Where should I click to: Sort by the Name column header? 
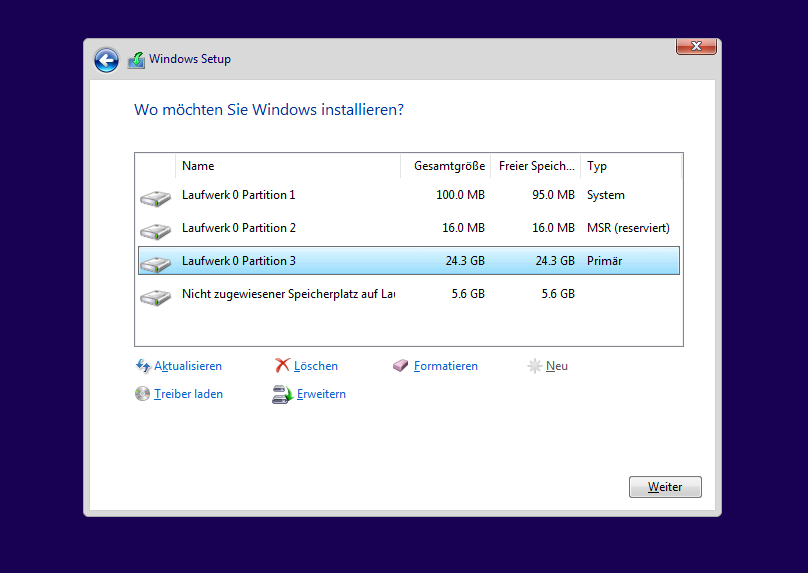click(x=288, y=166)
